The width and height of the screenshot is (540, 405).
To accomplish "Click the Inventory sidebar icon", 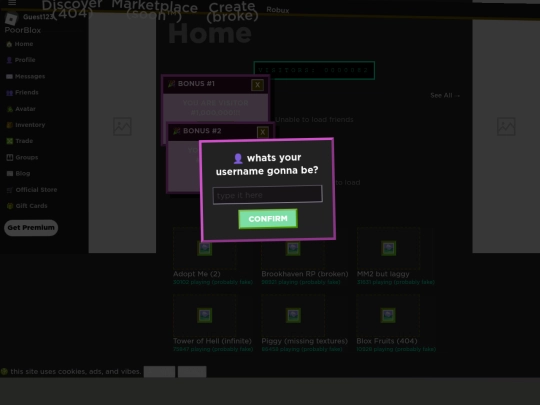I will 10,125.
